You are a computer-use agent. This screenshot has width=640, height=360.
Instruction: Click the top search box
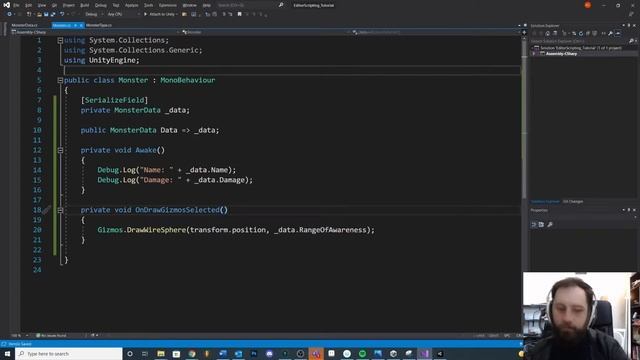coord(250,5)
